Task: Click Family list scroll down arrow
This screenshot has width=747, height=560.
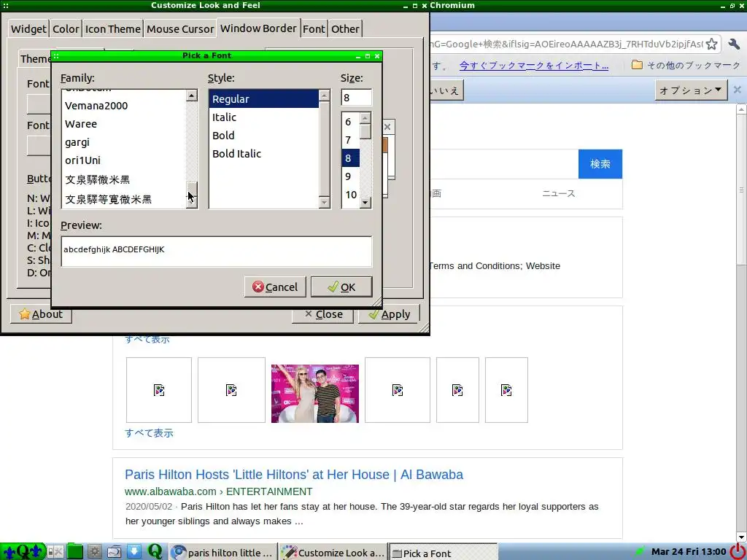Action: point(192,203)
